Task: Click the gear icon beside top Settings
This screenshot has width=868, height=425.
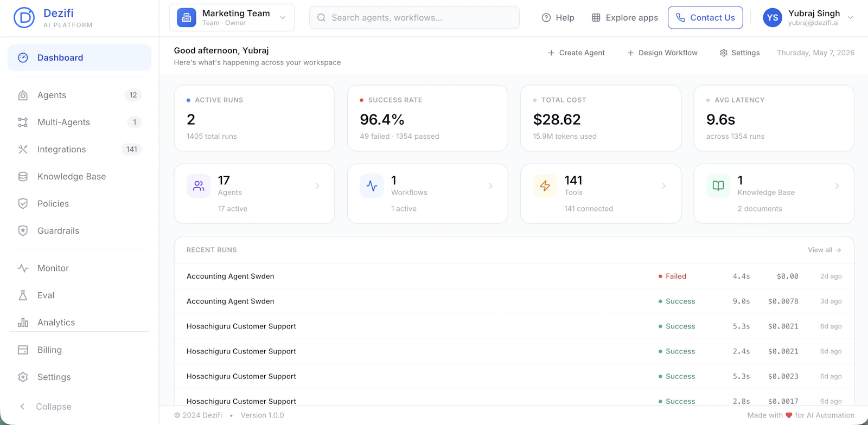Action: point(724,53)
